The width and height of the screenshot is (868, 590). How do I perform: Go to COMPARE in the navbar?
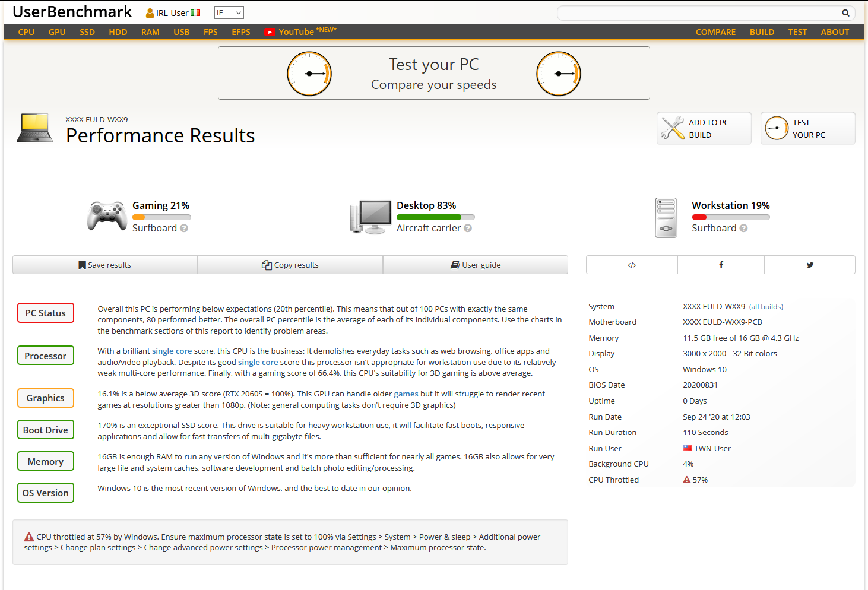pyautogui.click(x=715, y=32)
